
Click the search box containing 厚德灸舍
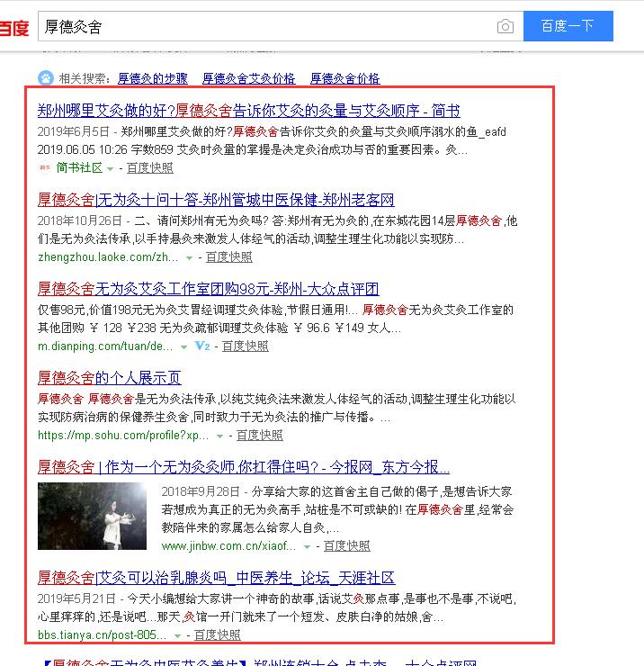(x=265, y=27)
